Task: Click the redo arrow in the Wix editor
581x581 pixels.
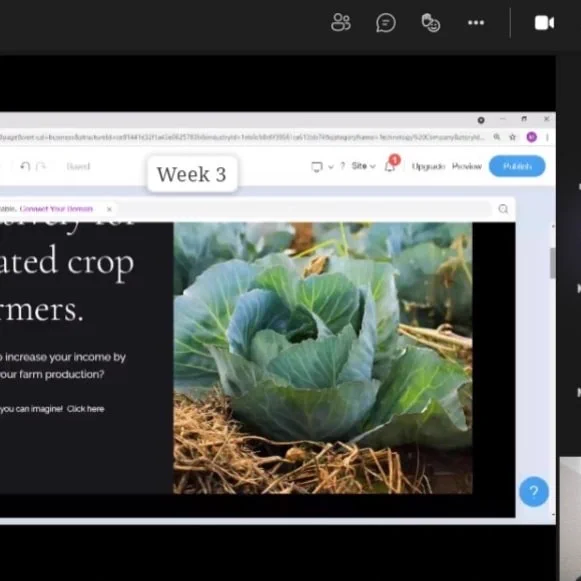Action: coord(41,166)
